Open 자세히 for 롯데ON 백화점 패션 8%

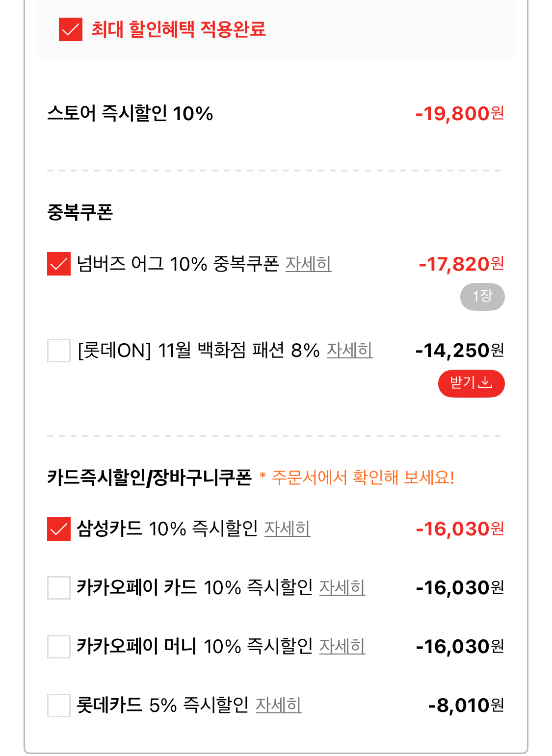coord(349,351)
